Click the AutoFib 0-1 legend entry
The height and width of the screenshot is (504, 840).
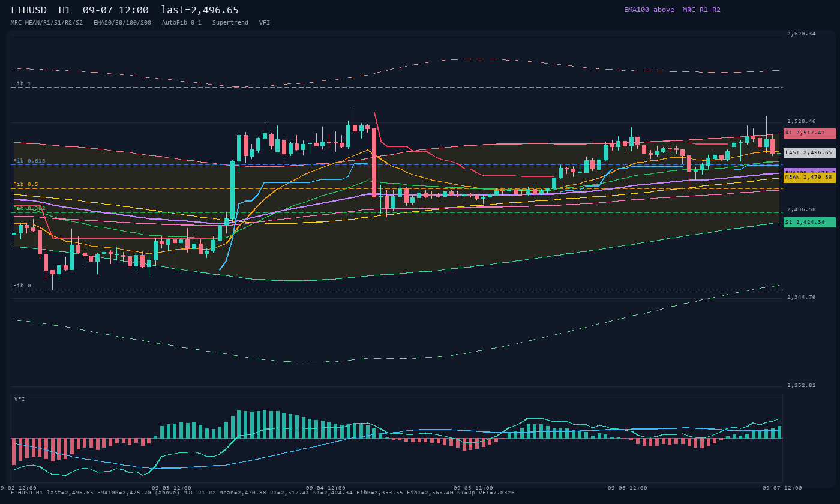point(182,23)
